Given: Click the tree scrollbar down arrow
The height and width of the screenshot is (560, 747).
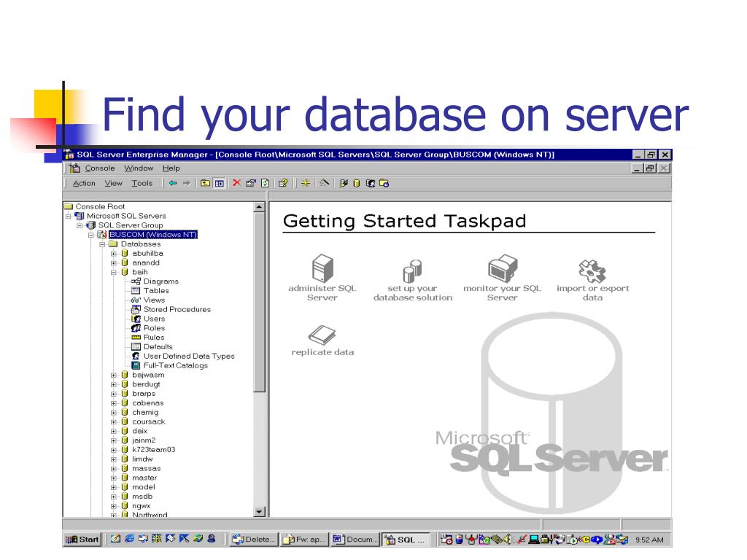Looking at the screenshot, I should 259,512.
